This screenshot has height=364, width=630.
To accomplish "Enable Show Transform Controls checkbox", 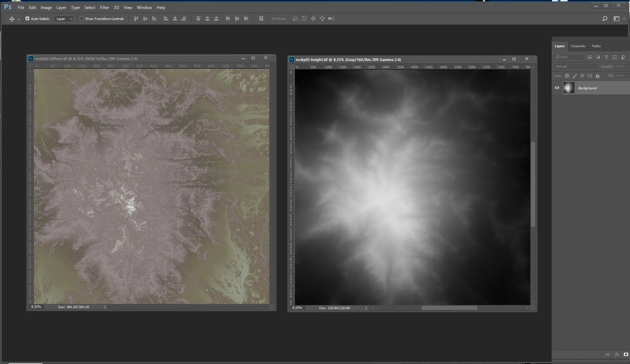I will (82, 19).
